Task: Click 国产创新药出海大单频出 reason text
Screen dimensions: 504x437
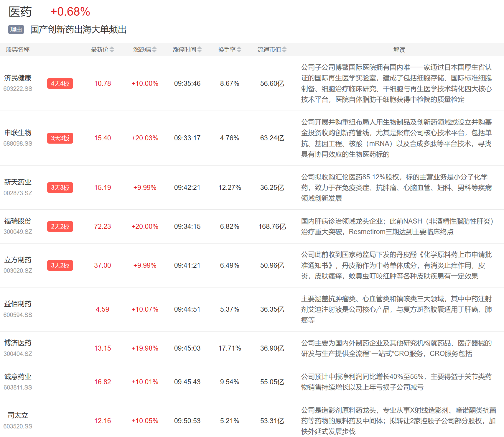Action: pyautogui.click(x=78, y=29)
